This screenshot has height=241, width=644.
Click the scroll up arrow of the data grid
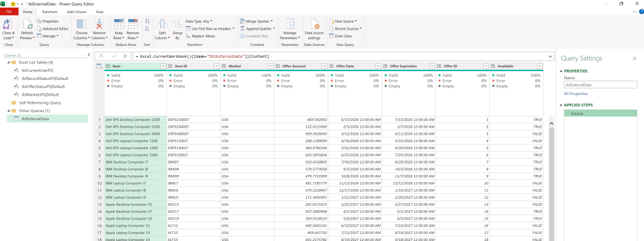[551, 123]
